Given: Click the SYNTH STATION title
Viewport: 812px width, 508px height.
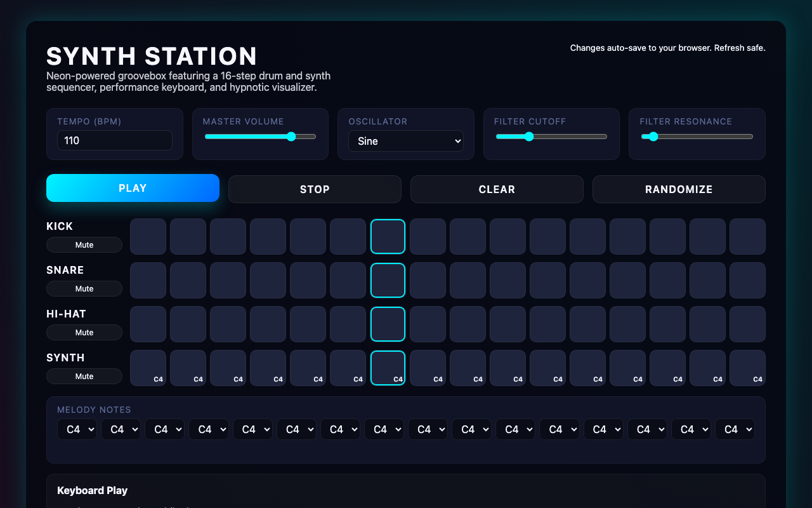Looking at the screenshot, I should (152, 57).
